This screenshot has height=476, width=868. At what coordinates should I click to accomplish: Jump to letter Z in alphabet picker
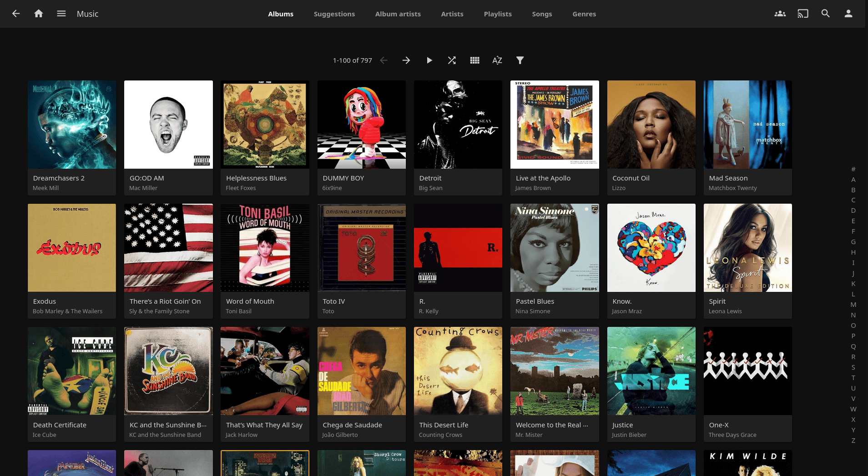pyautogui.click(x=853, y=441)
